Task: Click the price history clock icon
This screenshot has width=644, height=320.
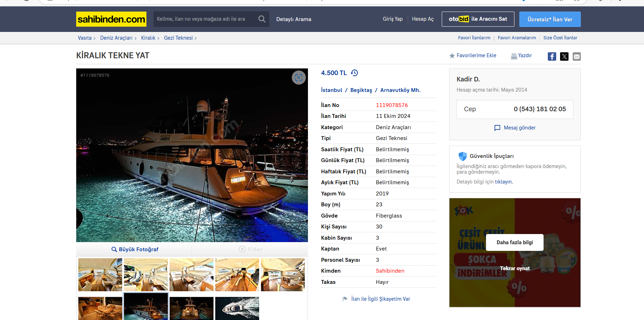Action: [x=354, y=73]
